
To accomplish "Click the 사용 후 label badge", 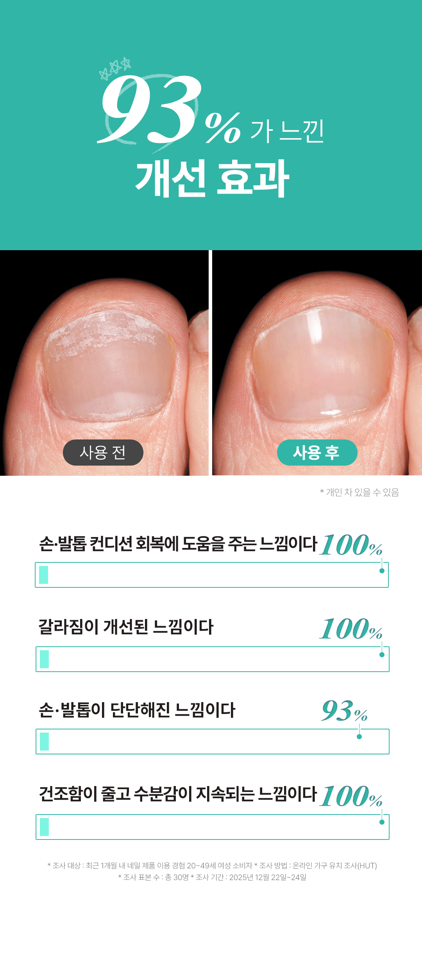I will pos(317,452).
